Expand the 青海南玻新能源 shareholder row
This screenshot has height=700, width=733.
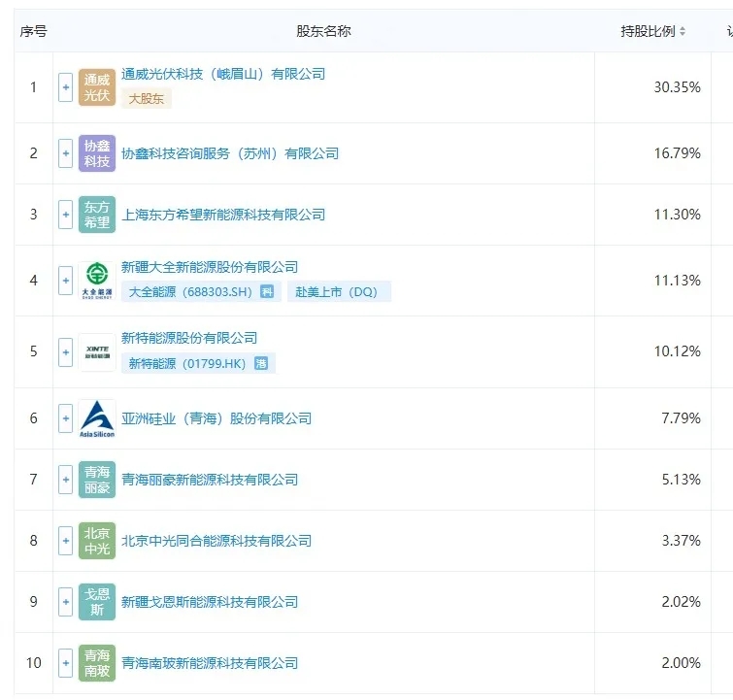pos(65,663)
